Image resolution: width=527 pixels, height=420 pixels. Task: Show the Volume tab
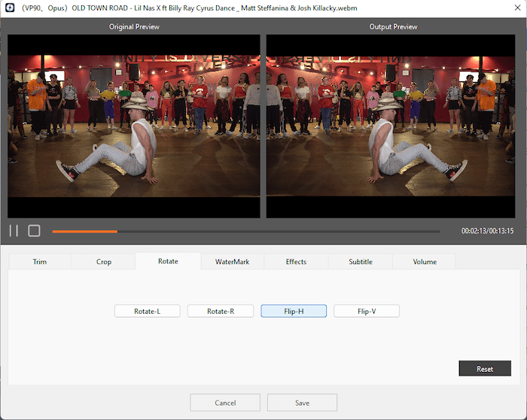[425, 261]
